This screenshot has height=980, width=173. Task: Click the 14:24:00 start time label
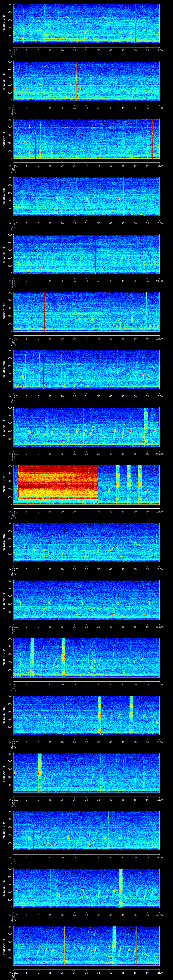14,511
